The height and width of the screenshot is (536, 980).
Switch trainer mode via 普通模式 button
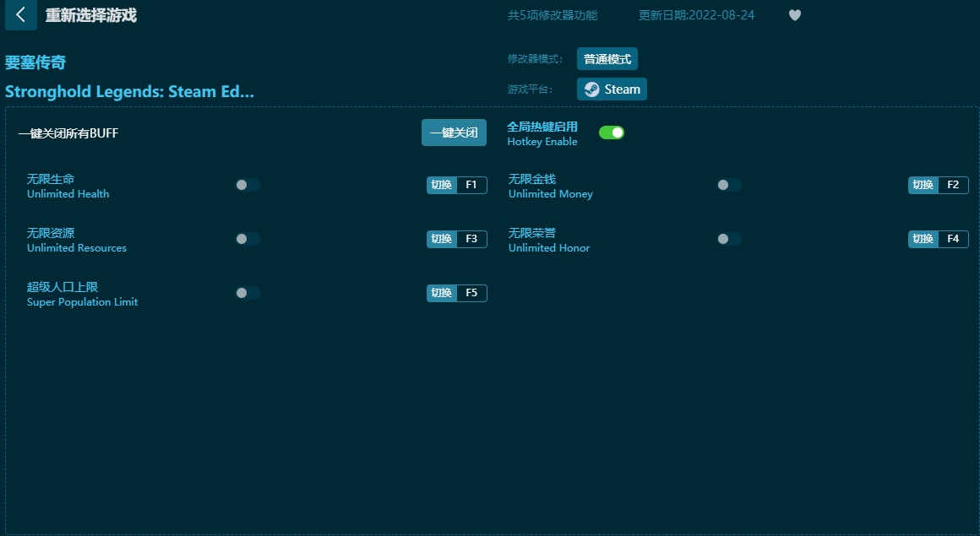607,59
